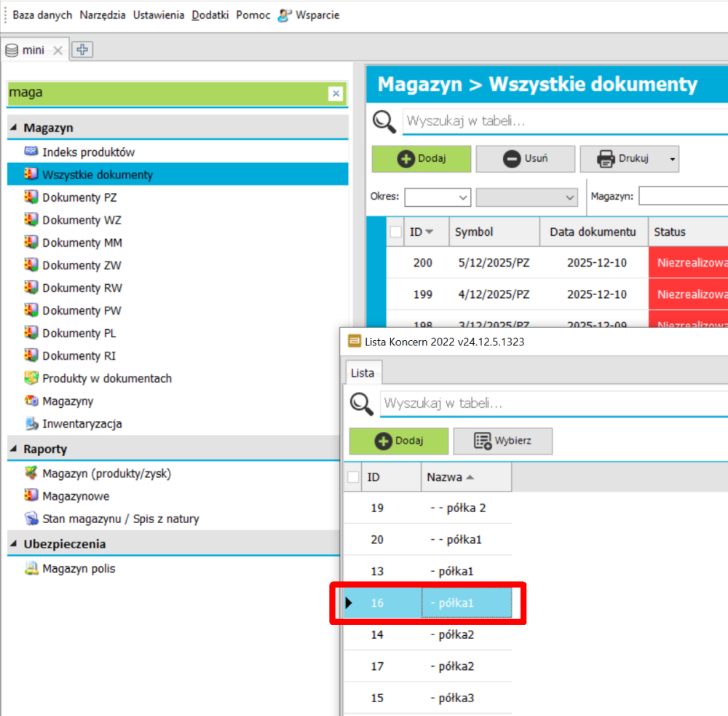Screen dimensions: 728x716
Task: Open the Narzędzia menu
Action: point(103,15)
